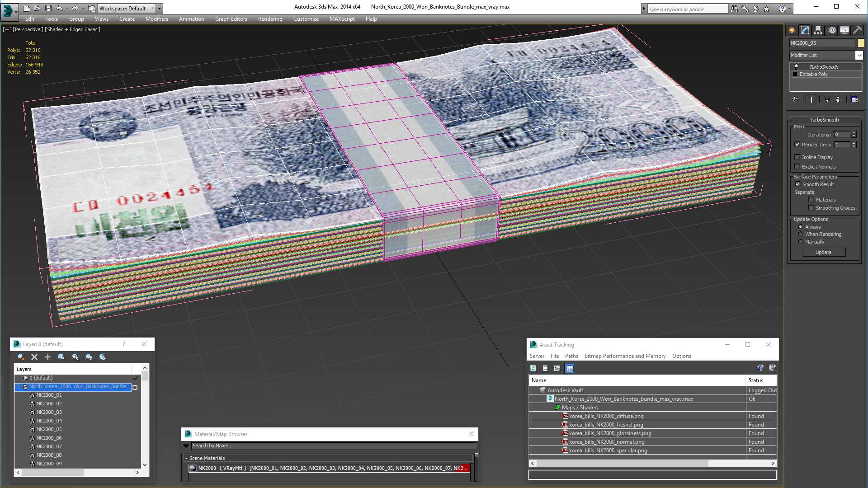Click the favorites star icon
This screenshot has height=488, width=868.
click(x=767, y=9)
